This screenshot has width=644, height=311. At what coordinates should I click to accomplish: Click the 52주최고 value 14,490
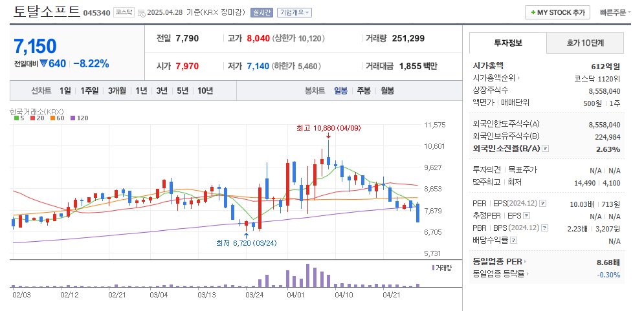(585, 183)
